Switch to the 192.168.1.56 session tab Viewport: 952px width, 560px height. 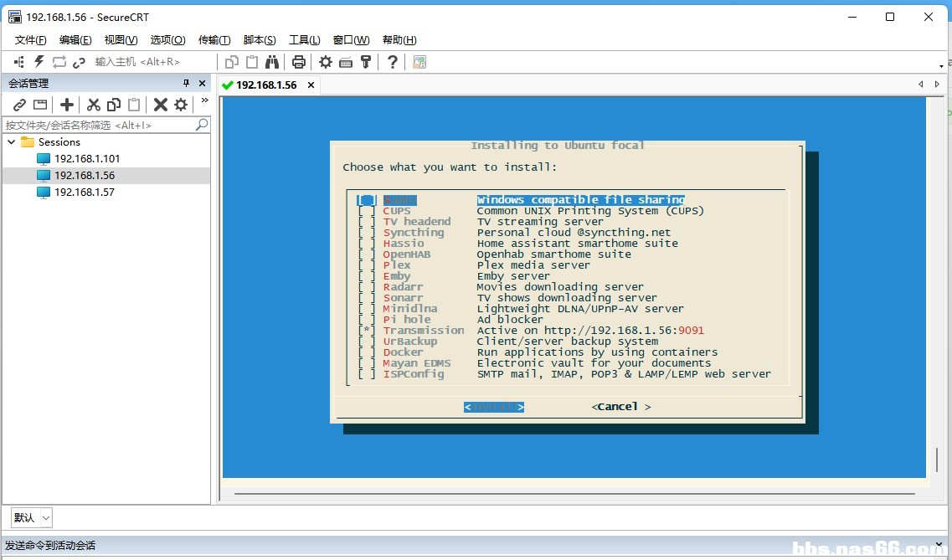pos(266,85)
